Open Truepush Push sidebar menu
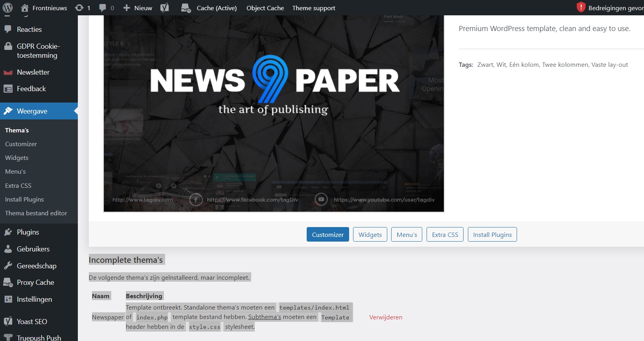The image size is (644, 341). (x=39, y=338)
